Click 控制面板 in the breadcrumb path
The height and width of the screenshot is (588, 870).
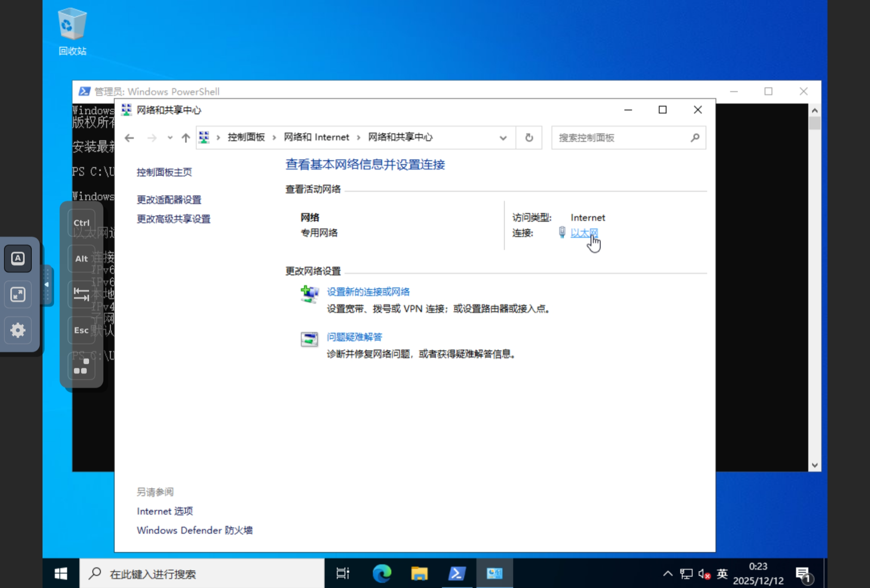pyautogui.click(x=246, y=137)
